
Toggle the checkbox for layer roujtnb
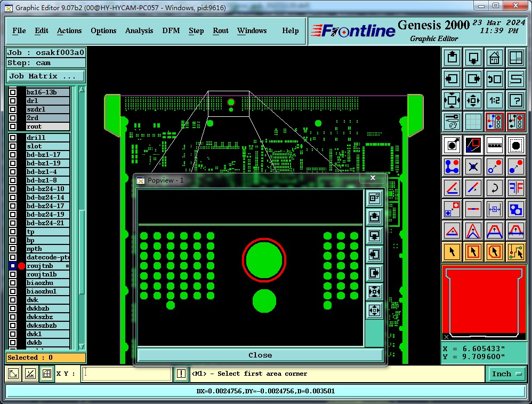13,266
